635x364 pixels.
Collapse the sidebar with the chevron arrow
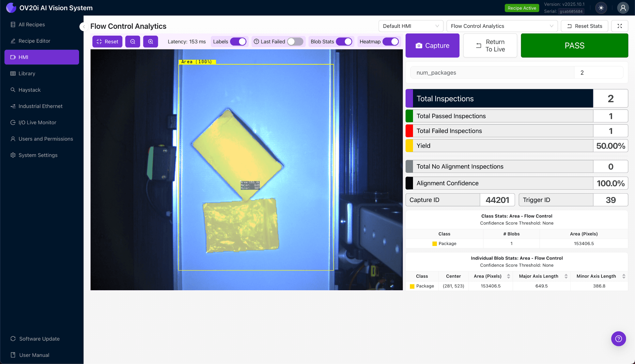[84, 27]
